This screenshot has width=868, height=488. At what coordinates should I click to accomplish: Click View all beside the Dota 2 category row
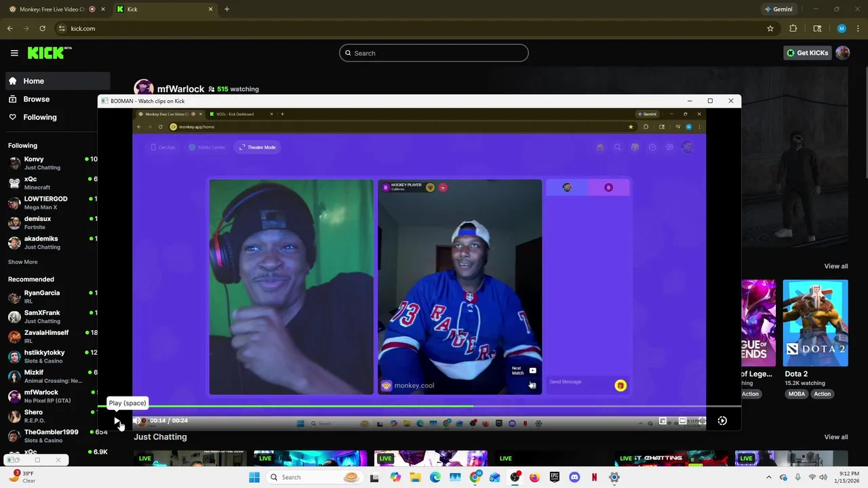click(x=835, y=266)
